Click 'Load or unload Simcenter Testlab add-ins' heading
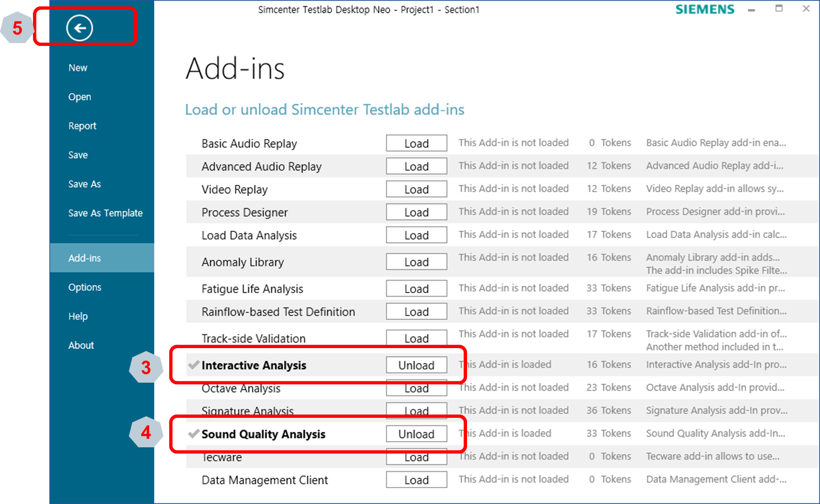The width and height of the screenshot is (820, 504). [x=325, y=109]
